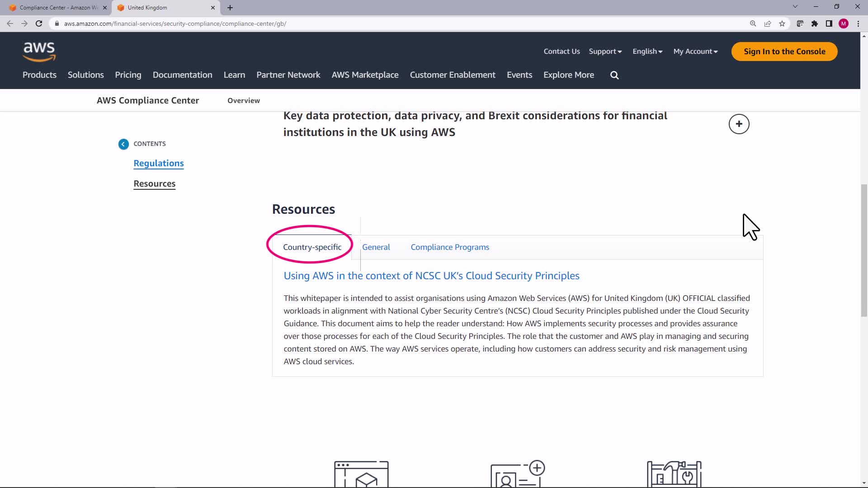Switch to the General resources tab
The height and width of the screenshot is (488, 868).
click(376, 247)
